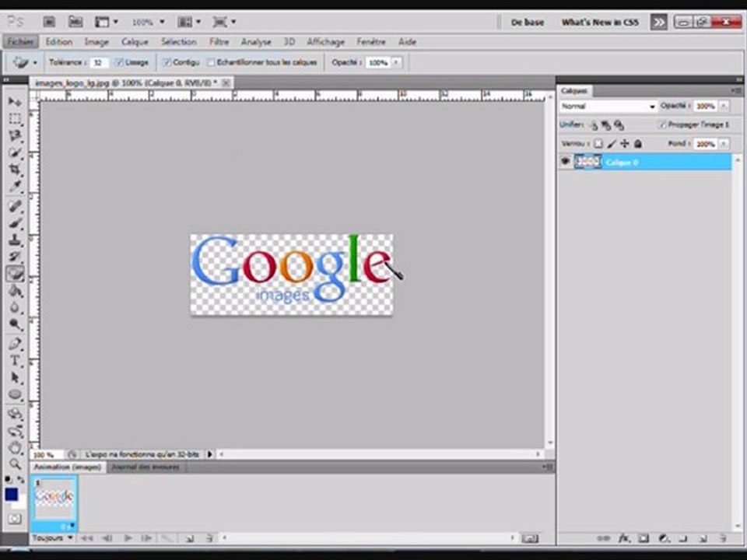Open the tool preset picker
The image size is (747, 560).
[24, 62]
